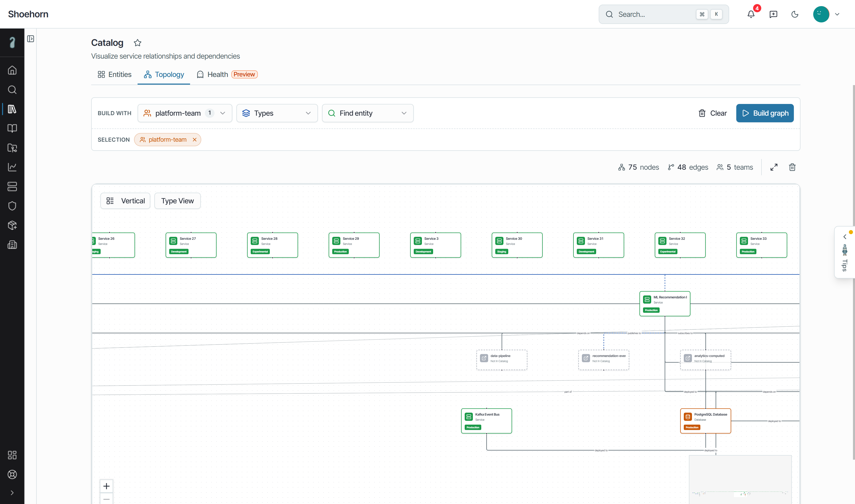The image size is (855, 504).
Task: Open the sidebar search magnifier icon
Action: pos(12,90)
